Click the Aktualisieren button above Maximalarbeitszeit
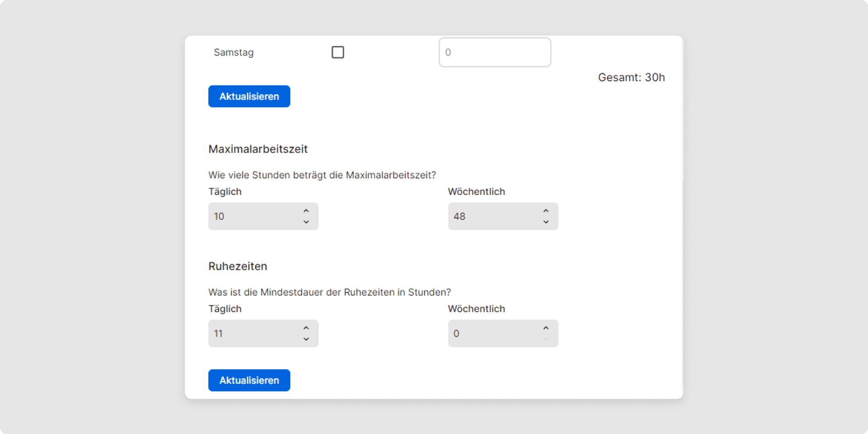Screen dimensions: 868x434 tap(249, 96)
